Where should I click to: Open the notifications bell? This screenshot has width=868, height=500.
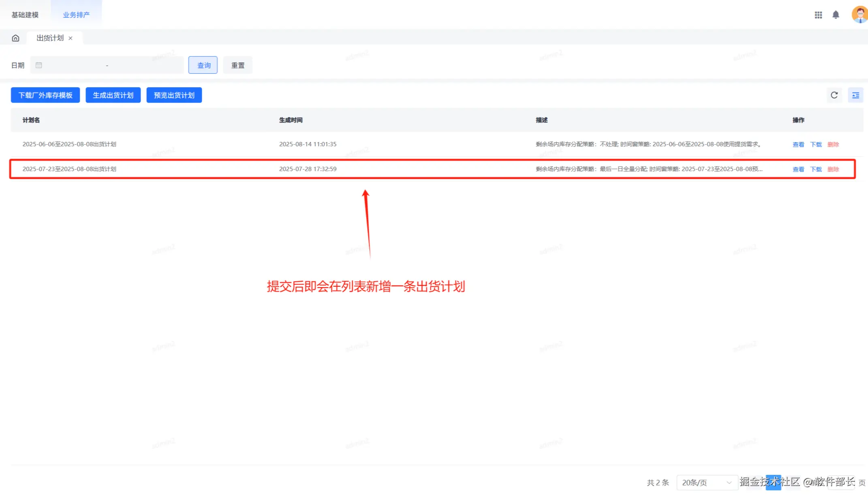(836, 15)
